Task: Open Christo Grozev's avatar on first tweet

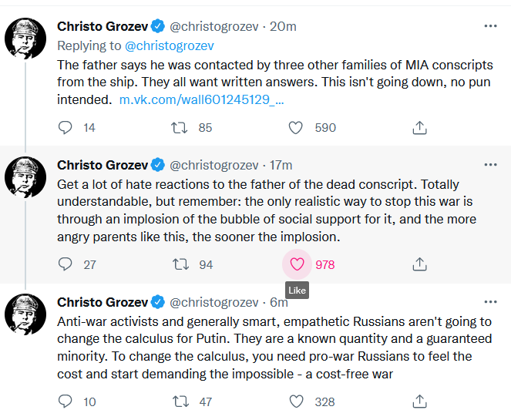Action: [x=25, y=39]
